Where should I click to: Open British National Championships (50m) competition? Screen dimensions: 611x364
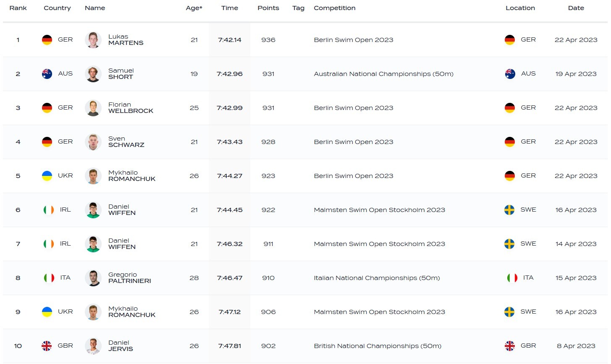[378, 346]
